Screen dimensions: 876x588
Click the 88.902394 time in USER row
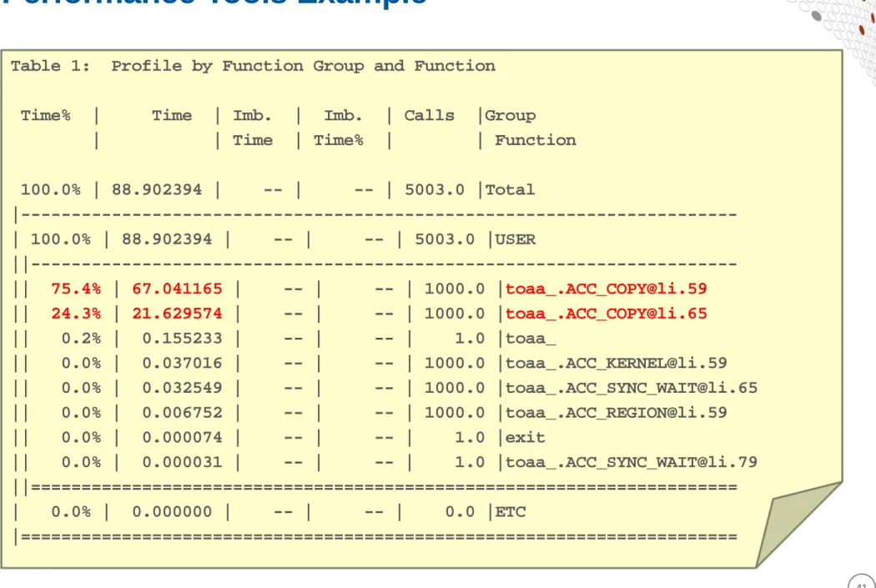tap(167, 239)
